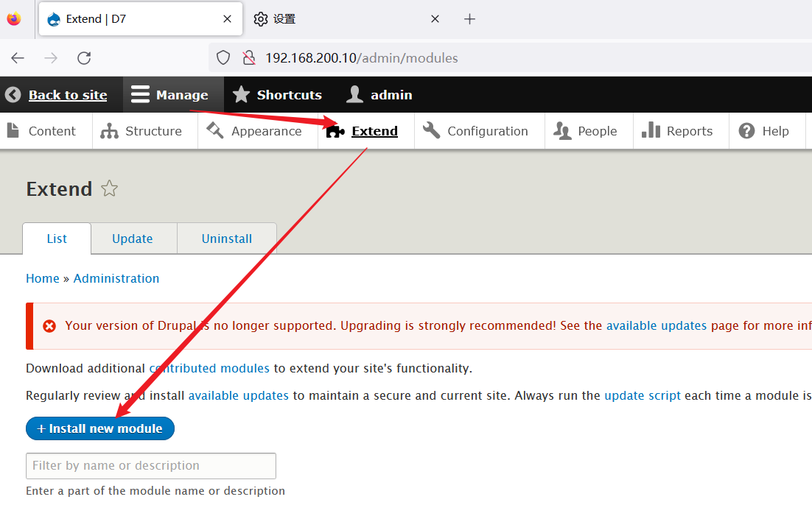Viewport: 812px width, 519px height.
Task: Open a new browser tab
Action: (x=469, y=19)
